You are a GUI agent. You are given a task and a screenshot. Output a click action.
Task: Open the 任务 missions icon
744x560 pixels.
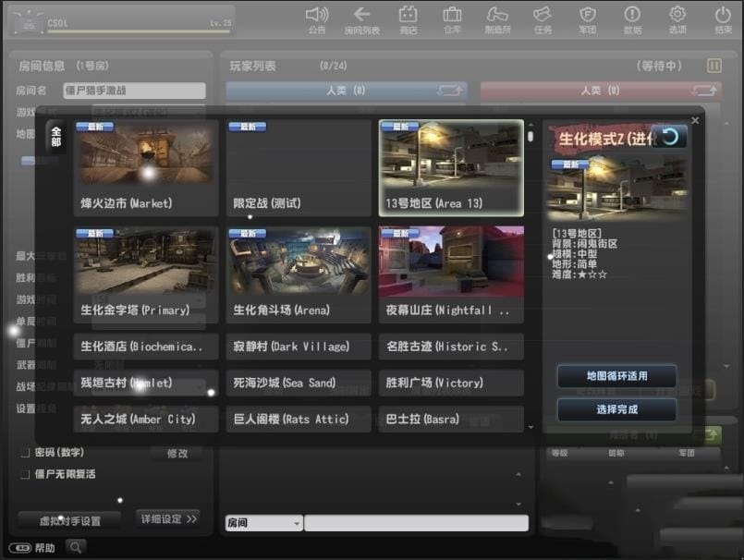pyautogui.click(x=543, y=15)
